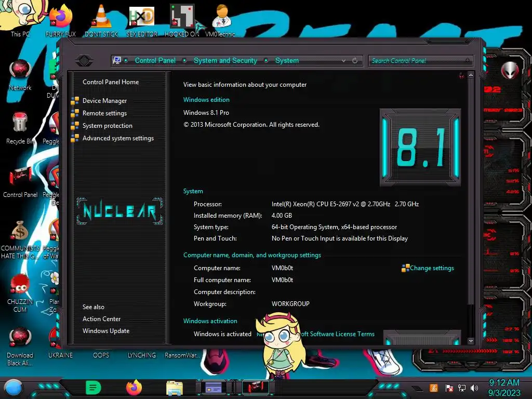Click the Windows 8.1 logo image
Viewport: 532px width, 399px height.
[x=420, y=147]
